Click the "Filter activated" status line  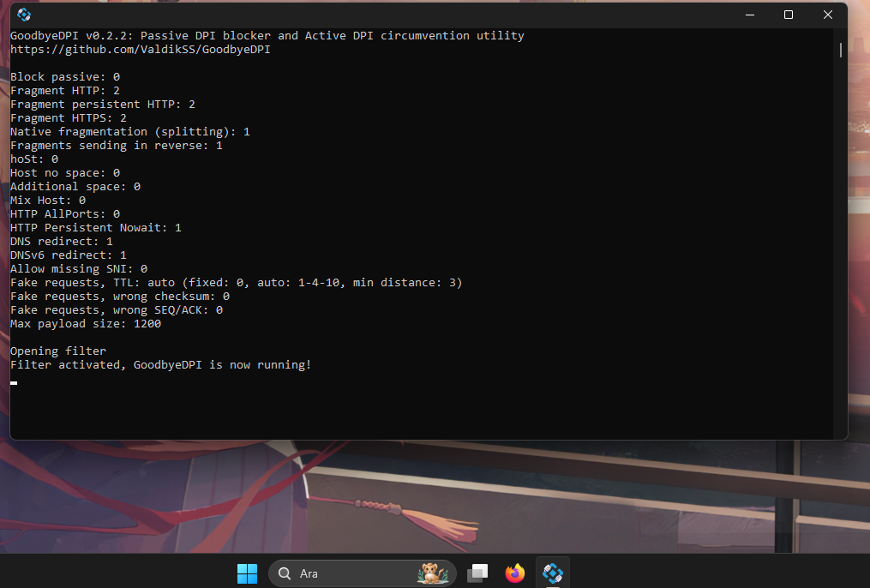161,365
